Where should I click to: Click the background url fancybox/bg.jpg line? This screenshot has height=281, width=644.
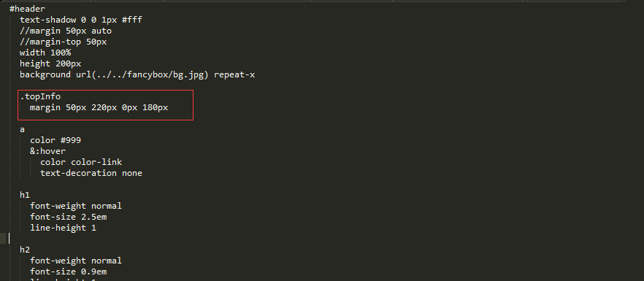(137, 74)
